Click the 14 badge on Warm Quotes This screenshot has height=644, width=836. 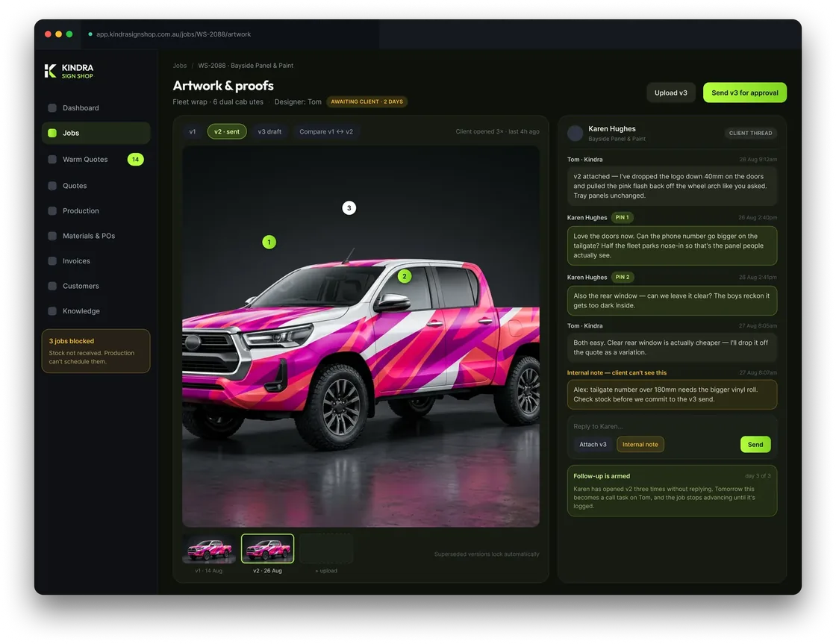(135, 160)
